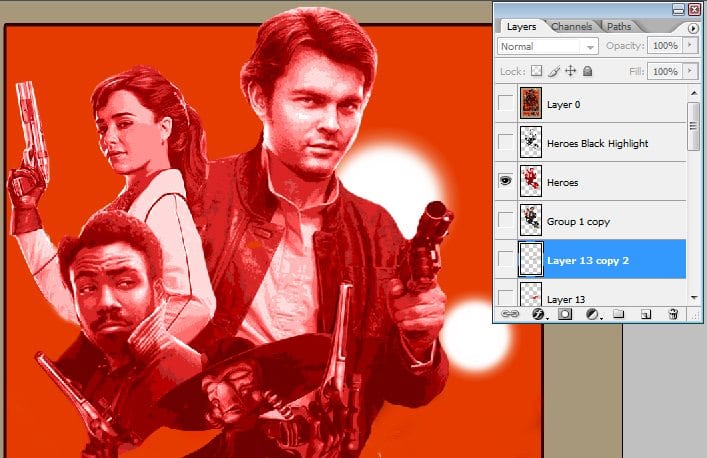Select Layer 13 thumbnail
Image resolution: width=707 pixels, height=458 pixels.
point(531,294)
